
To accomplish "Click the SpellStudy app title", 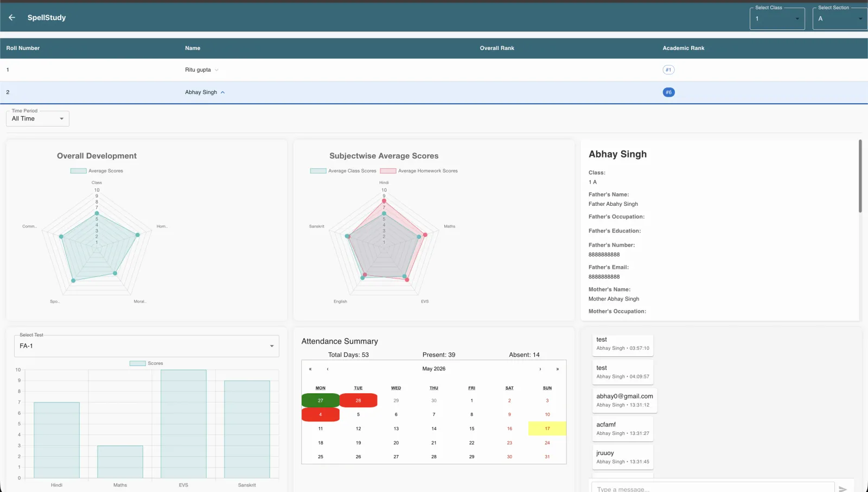I will [47, 17].
